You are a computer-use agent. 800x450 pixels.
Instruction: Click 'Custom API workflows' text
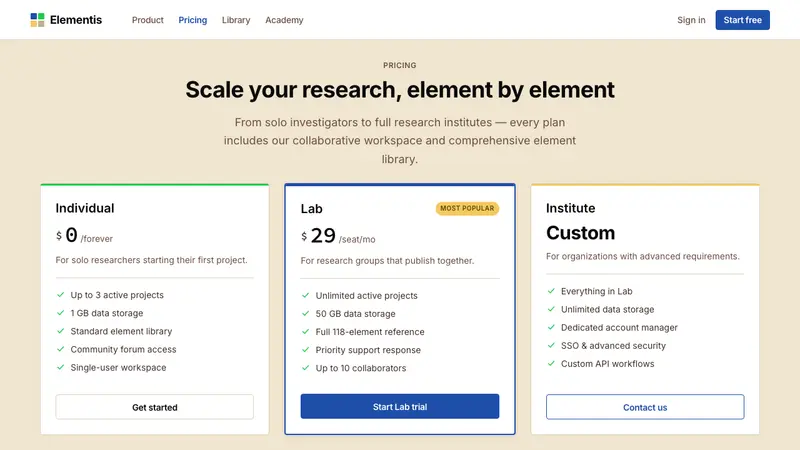(x=607, y=364)
